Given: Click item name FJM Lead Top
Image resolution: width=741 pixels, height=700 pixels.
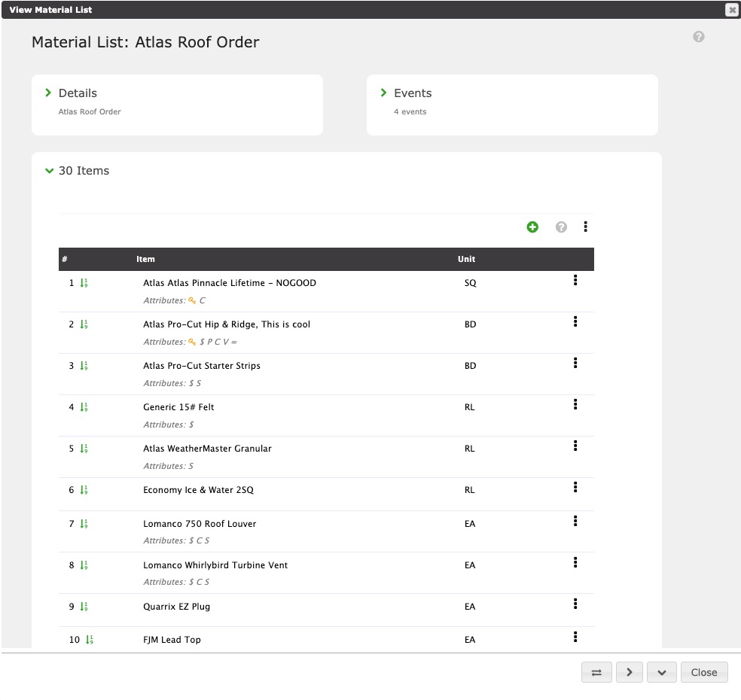Looking at the screenshot, I should coord(172,640).
